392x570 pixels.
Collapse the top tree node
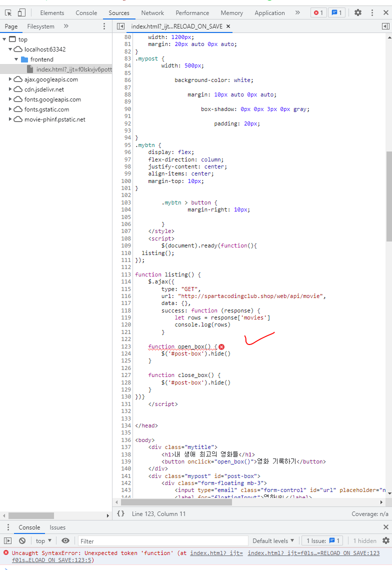click(x=4, y=39)
